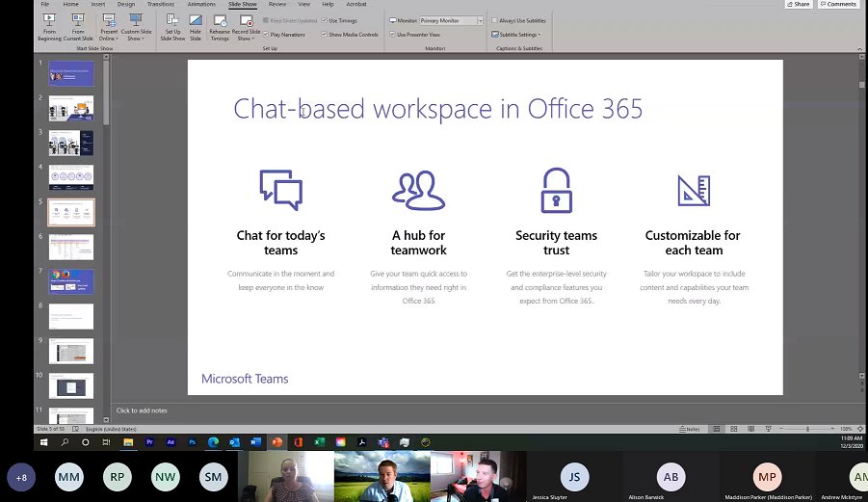Adjust the zoom slider handle
The height and width of the screenshot is (502, 868).
[807, 429]
